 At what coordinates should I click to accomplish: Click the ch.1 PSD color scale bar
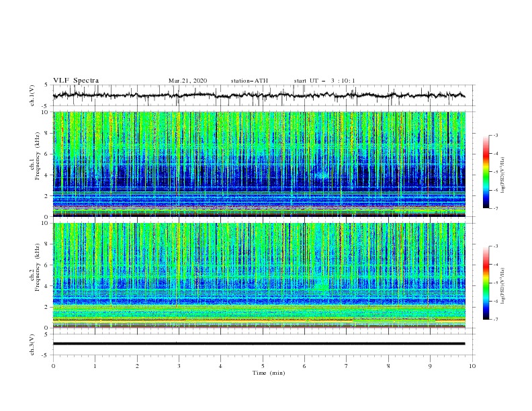(x=486, y=172)
